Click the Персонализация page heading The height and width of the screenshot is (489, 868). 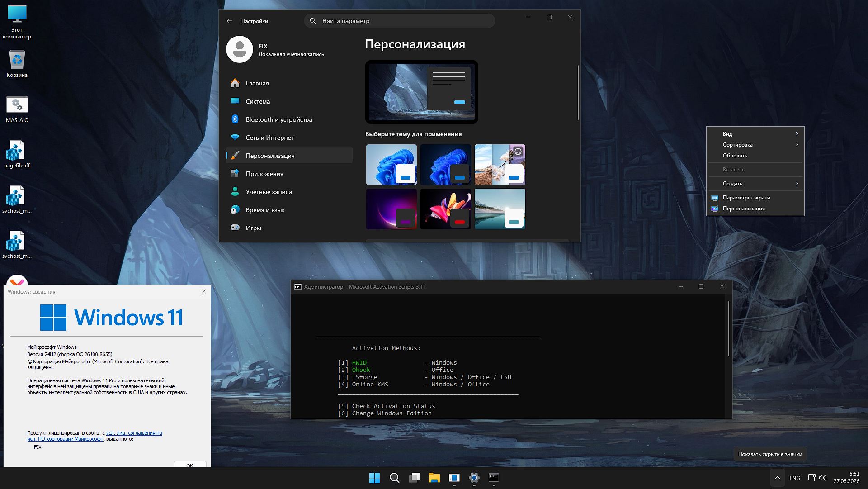[x=415, y=44]
